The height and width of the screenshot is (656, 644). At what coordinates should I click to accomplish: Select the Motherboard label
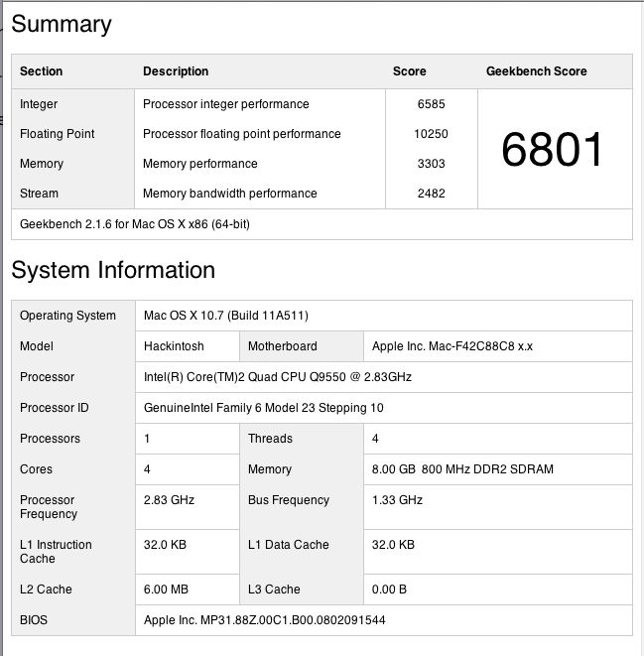click(282, 346)
